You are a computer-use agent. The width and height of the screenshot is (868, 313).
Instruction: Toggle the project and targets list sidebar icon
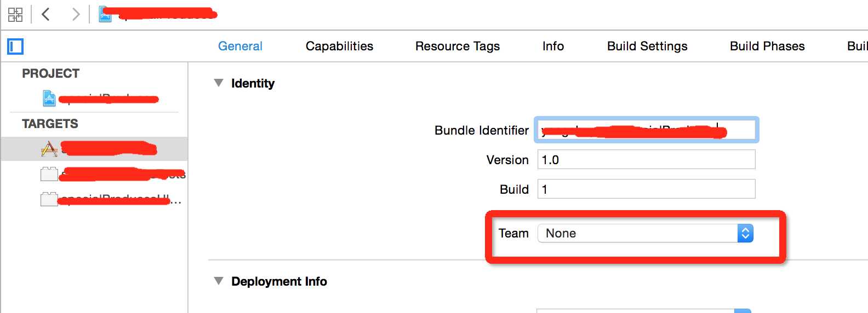[15, 47]
